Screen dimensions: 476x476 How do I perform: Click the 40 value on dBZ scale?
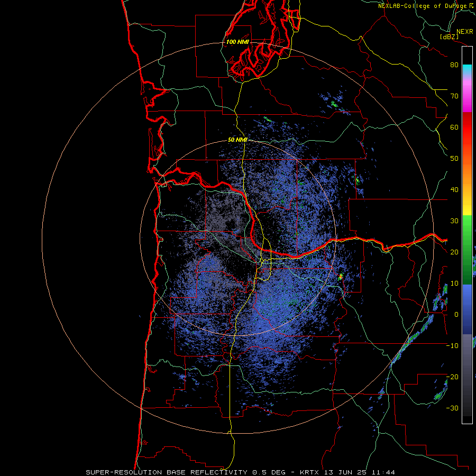coord(454,190)
